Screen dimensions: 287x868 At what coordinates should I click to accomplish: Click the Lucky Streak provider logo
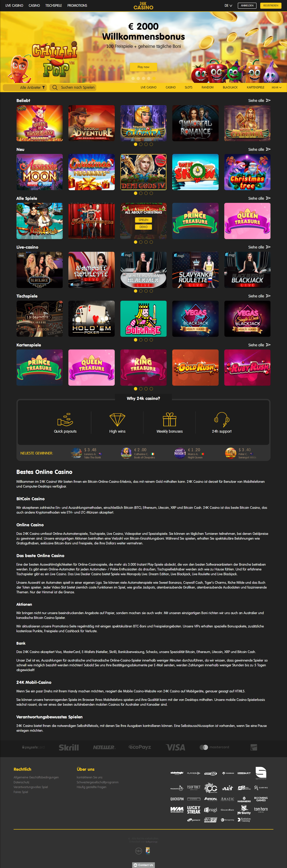[x=194, y=810]
